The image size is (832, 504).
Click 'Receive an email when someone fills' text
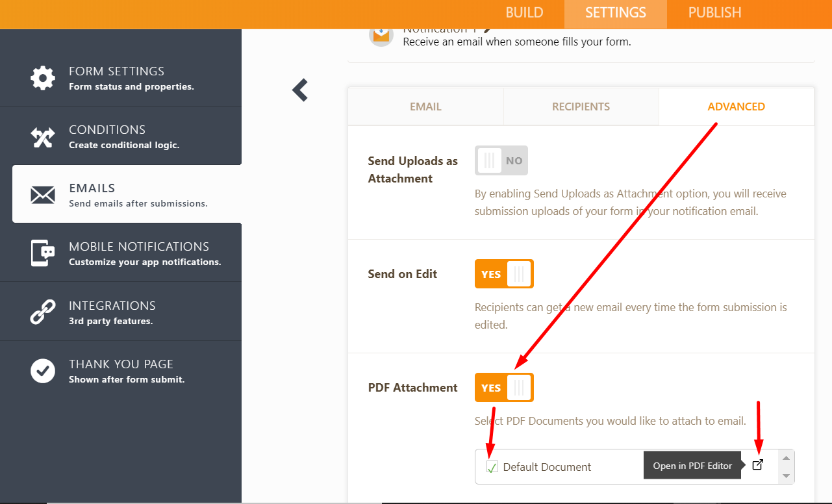point(517,42)
